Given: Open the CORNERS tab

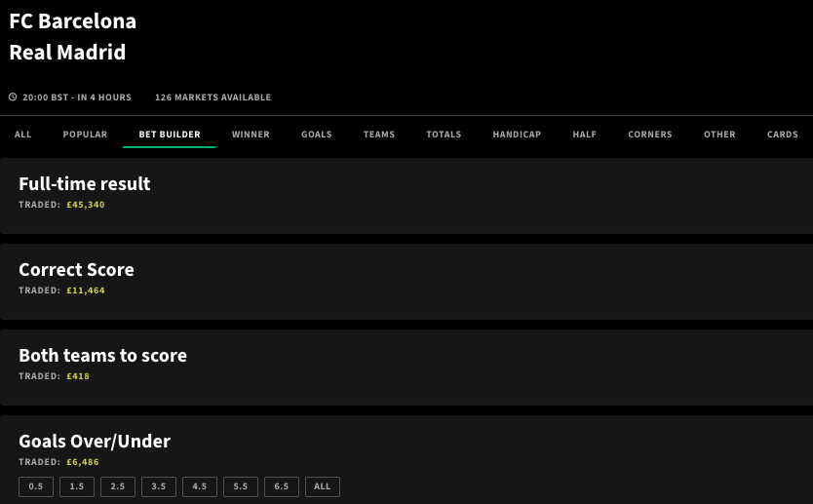Looking at the screenshot, I should coord(649,135).
